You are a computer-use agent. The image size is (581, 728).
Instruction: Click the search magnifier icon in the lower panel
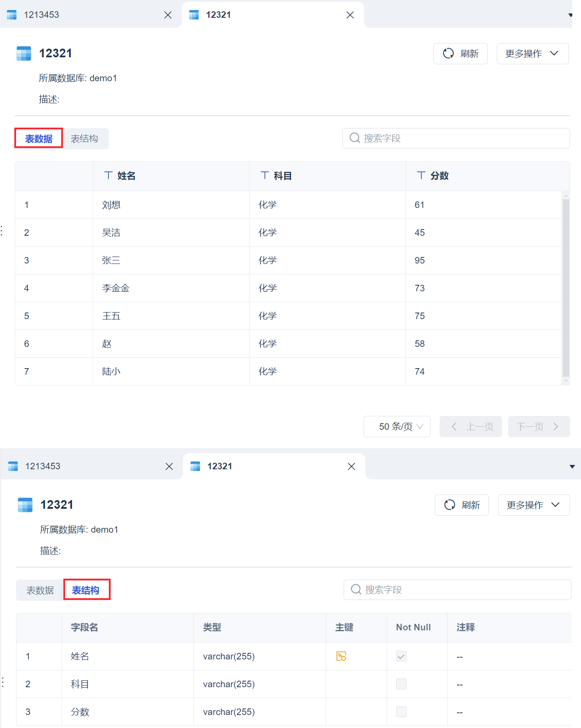[356, 590]
